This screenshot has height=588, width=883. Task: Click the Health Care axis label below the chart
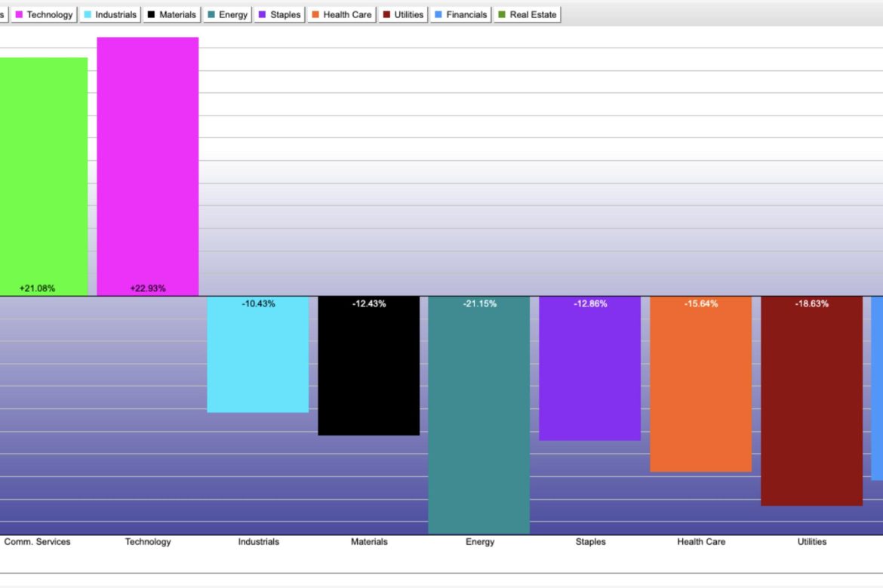701,542
